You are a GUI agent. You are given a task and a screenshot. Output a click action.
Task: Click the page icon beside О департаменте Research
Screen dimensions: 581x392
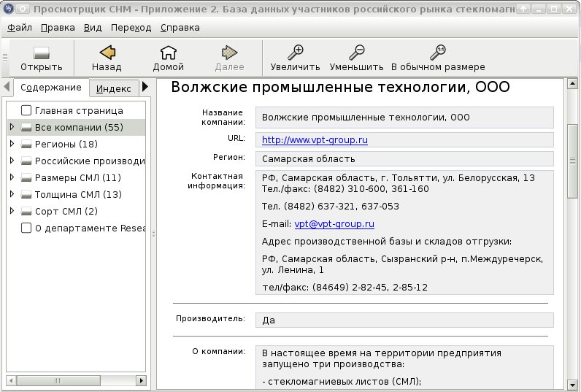(x=26, y=228)
